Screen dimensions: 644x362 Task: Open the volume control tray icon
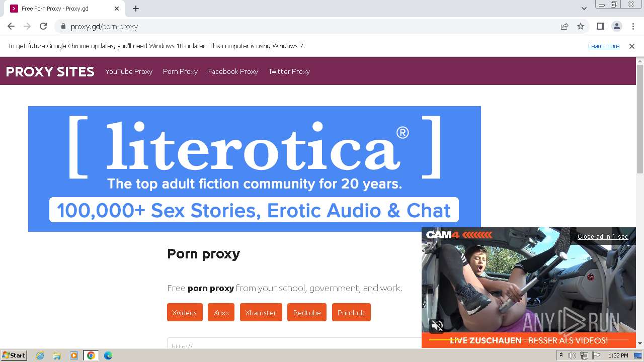[572, 355]
